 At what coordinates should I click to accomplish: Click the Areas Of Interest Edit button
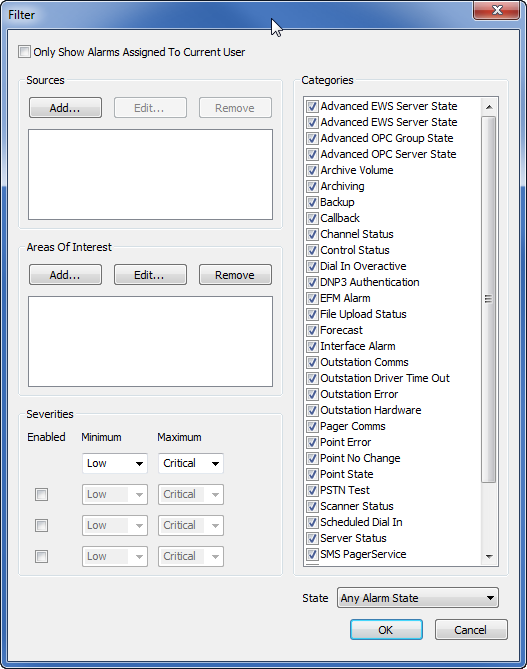[150, 275]
